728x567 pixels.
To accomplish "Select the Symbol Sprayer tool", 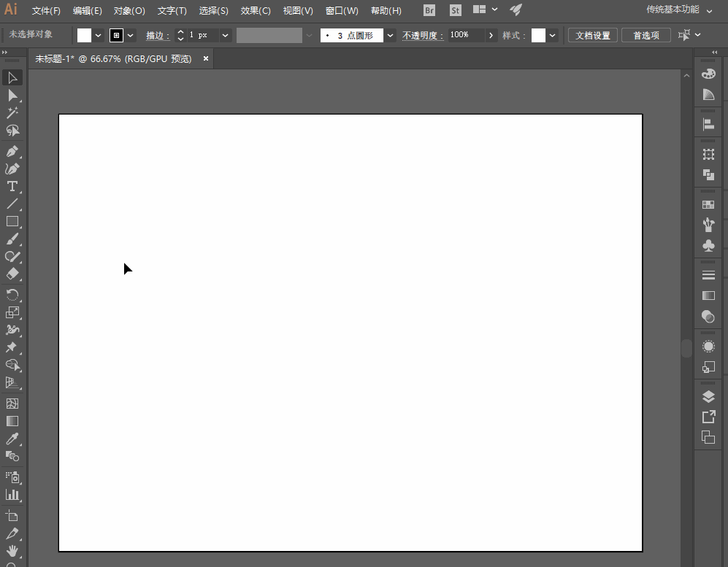I will click(12, 477).
